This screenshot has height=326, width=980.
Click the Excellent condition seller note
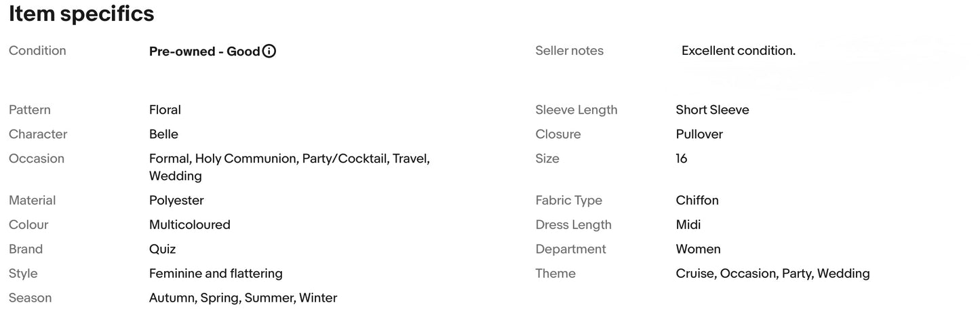click(739, 51)
